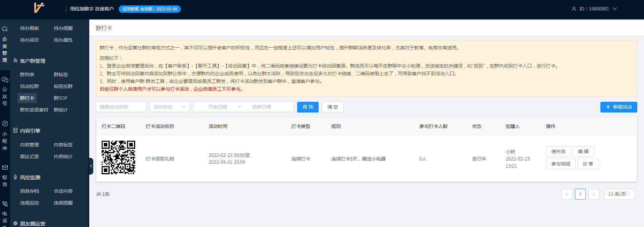Image resolution: width=644 pixels, height=227 pixels.
Task: Collapse the sidebar with the arrow handle
Action: pyautogui.click(x=91, y=166)
